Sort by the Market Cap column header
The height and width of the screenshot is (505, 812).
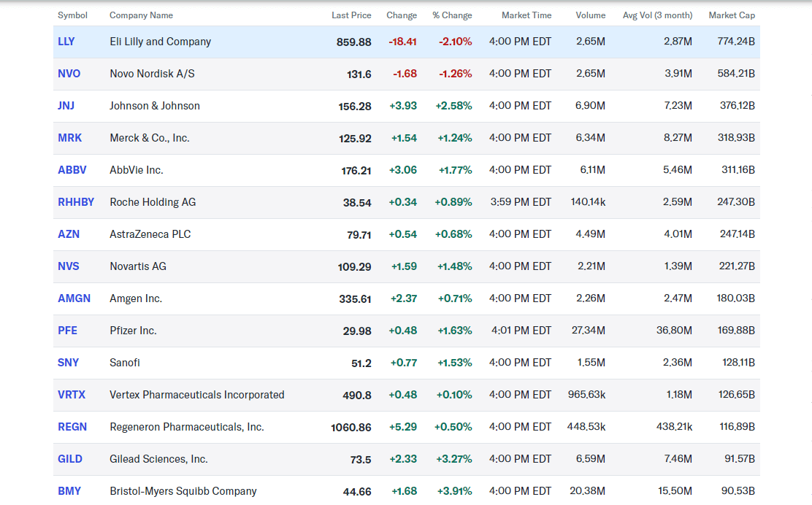click(x=732, y=15)
